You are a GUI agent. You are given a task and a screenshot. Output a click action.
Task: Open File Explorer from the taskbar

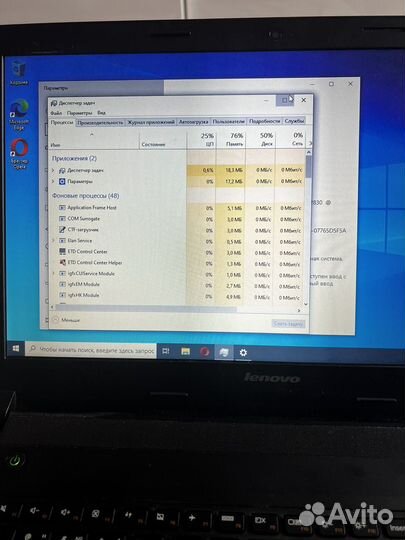(x=185, y=352)
